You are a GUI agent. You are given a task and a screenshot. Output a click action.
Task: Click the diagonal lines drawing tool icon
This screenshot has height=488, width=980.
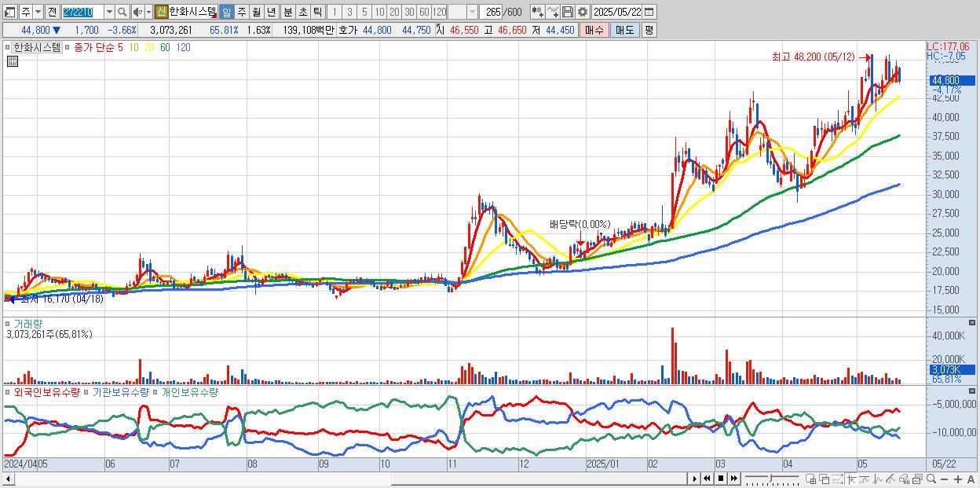click(x=890, y=479)
